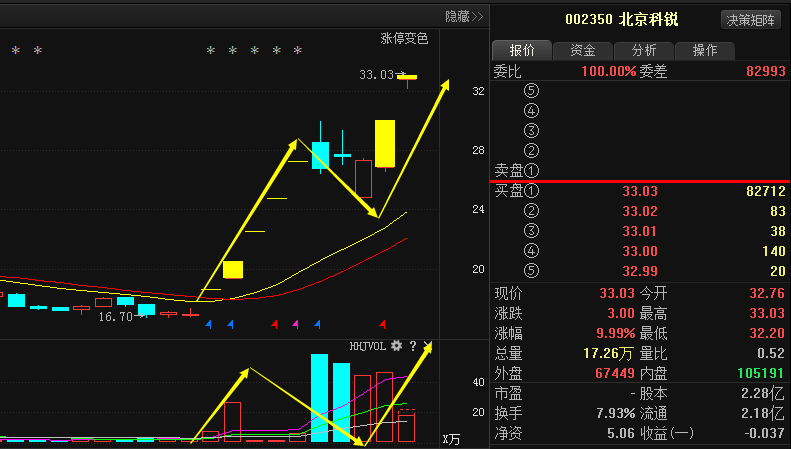The height and width of the screenshot is (449, 791).
Task: Click 量比 value 0.52
Action: tap(771, 353)
